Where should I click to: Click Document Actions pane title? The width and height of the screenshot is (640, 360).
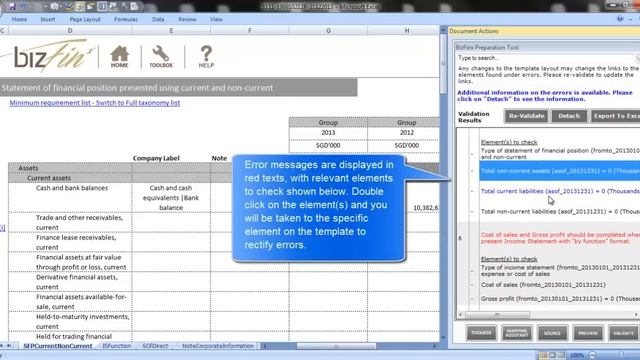(x=474, y=31)
